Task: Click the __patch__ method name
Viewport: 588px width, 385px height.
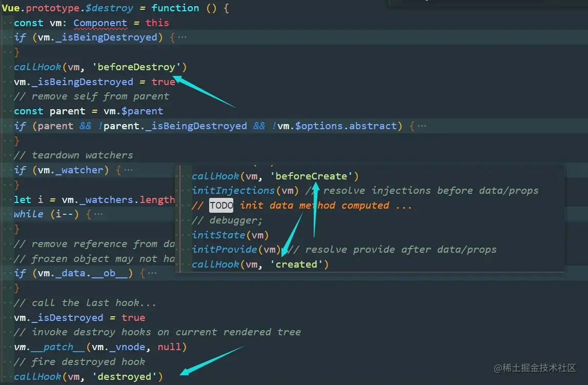Action: coord(58,347)
